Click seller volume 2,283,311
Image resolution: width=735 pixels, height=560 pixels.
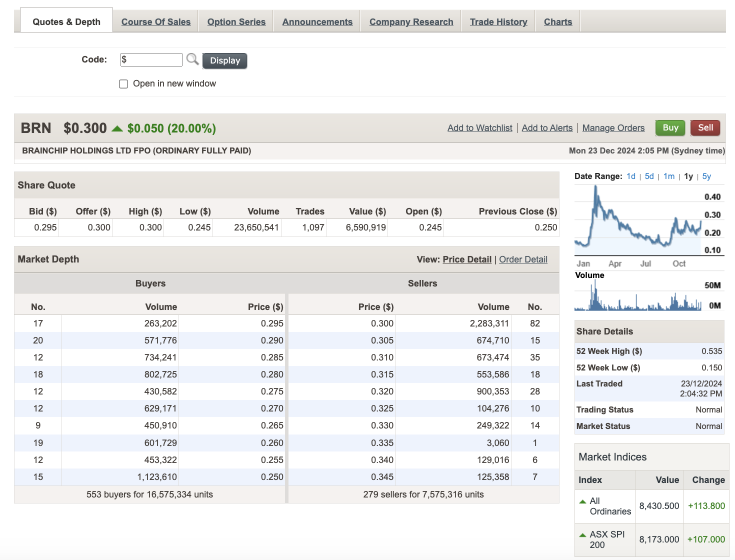click(x=489, y=323)
